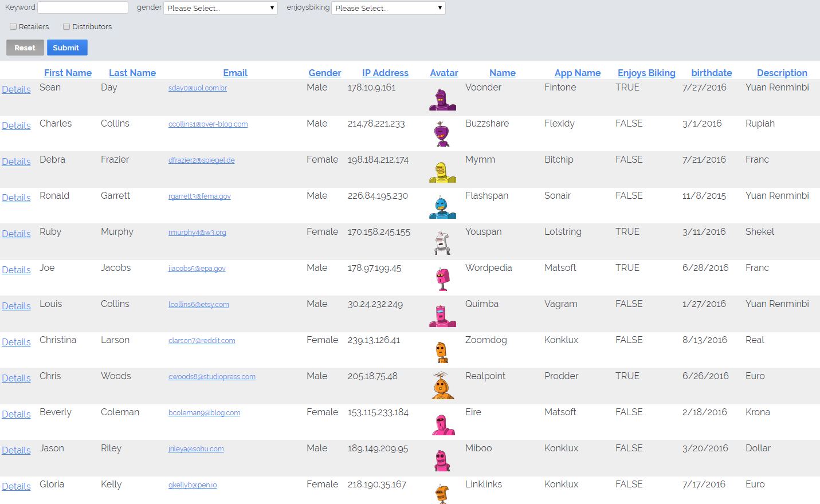820x504 pixels.
Task: Sort by the Enjoys Biking column header
Action: [x=646, y=73]
